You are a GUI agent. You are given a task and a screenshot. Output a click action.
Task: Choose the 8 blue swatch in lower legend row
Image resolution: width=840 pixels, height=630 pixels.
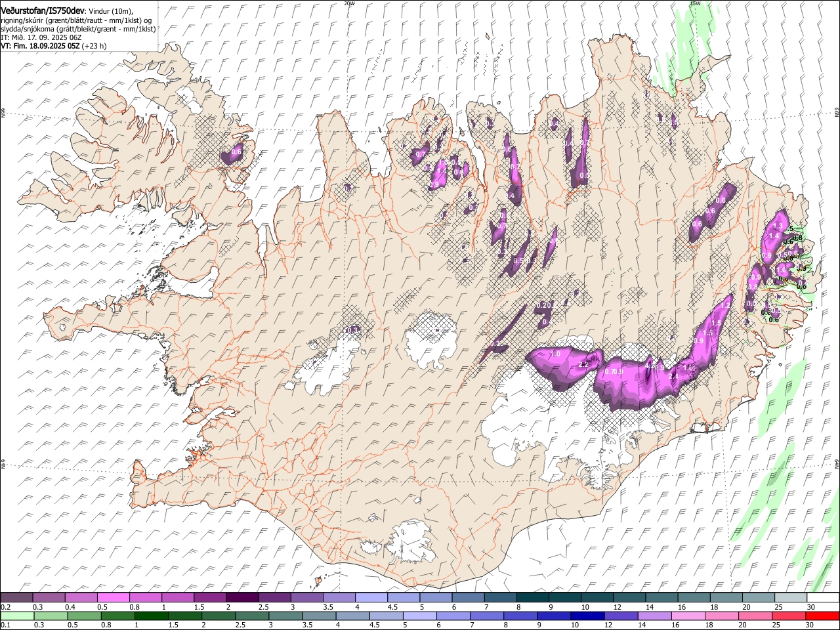(x=521, y=616)
